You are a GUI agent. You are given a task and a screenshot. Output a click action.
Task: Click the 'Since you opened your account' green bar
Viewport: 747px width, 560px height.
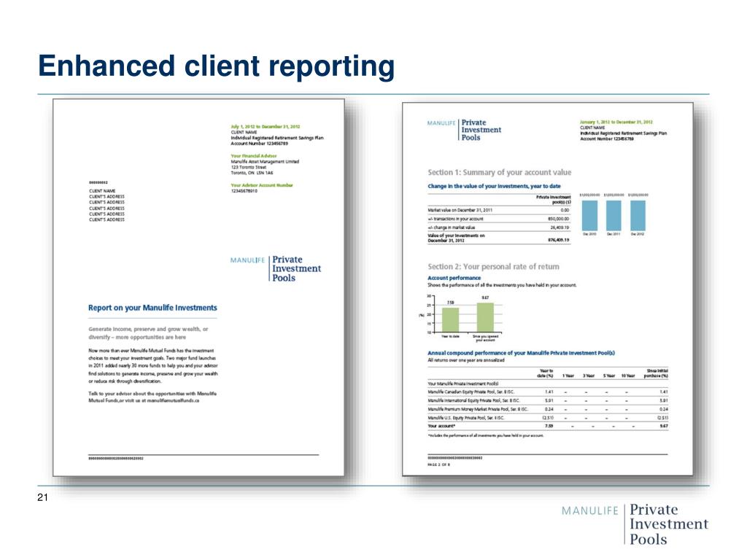click(x=485, y=318)
